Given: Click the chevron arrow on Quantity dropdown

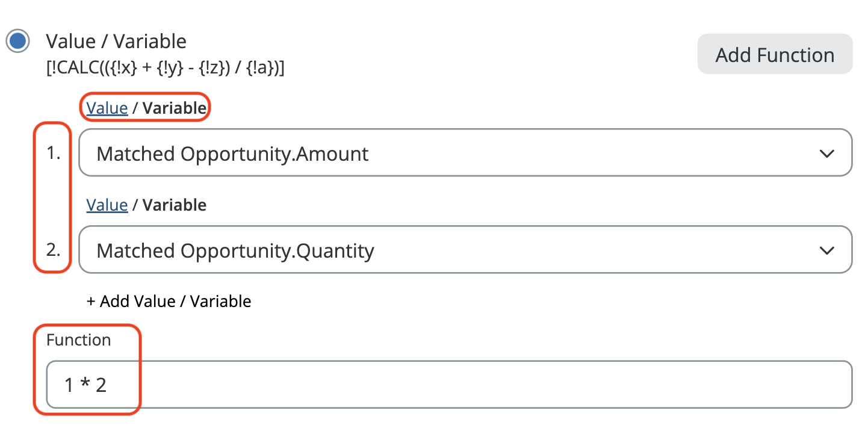Looking at the screenshot, I should pyautogui.click(x=827, y=250).
